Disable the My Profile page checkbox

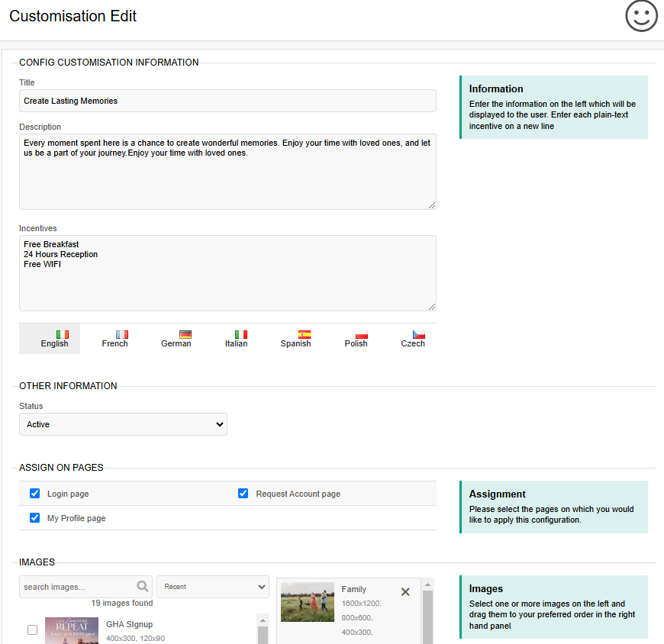click(34, 518)
